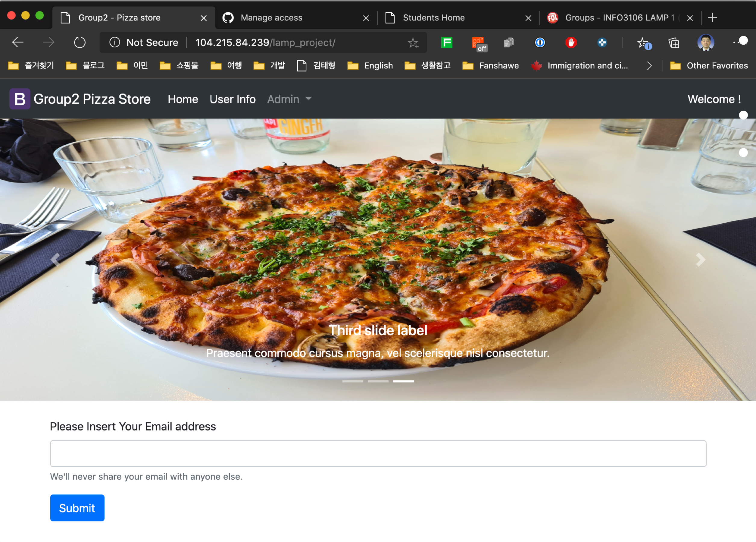This screenshot has width=756, height=542.
Task: Select the Group2 - Pizza store tab
Action: pyautogui.click(x=134, y=18)
